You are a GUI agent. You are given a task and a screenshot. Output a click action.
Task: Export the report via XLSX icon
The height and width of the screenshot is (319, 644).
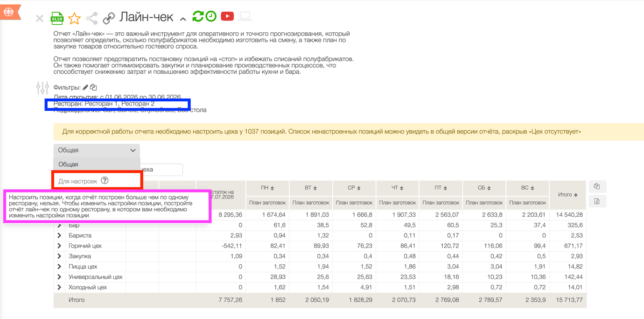(57, 18)
